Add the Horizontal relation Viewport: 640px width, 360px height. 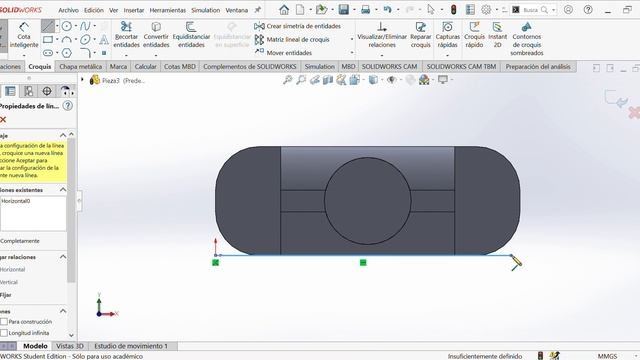click(x=12, y=269)
